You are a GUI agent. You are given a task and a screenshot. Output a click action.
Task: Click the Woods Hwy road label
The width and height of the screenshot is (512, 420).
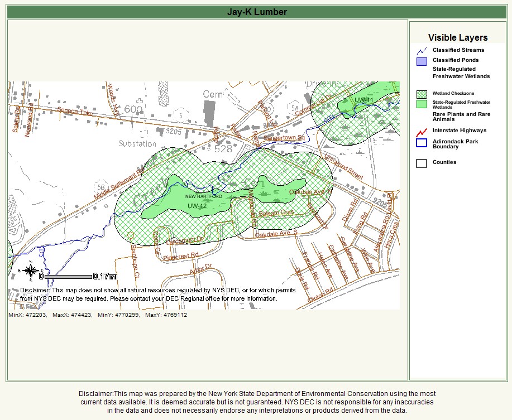coord(113,99)
